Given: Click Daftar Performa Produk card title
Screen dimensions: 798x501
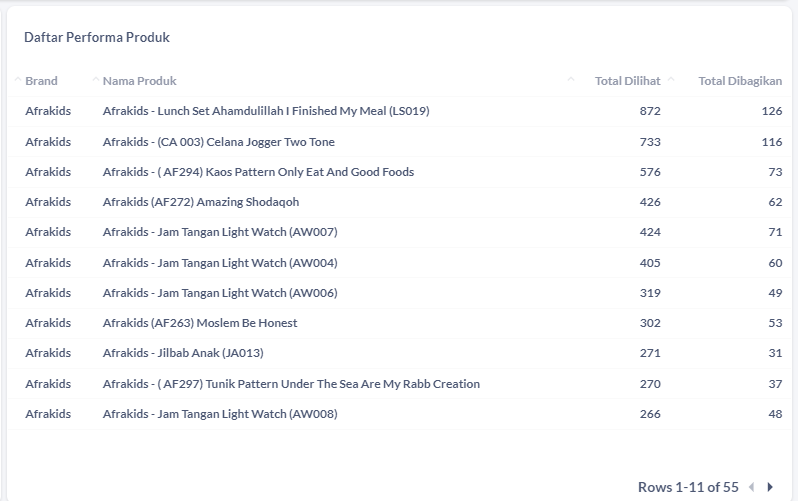Looking at the screenshot, I should tap(97, 37).
